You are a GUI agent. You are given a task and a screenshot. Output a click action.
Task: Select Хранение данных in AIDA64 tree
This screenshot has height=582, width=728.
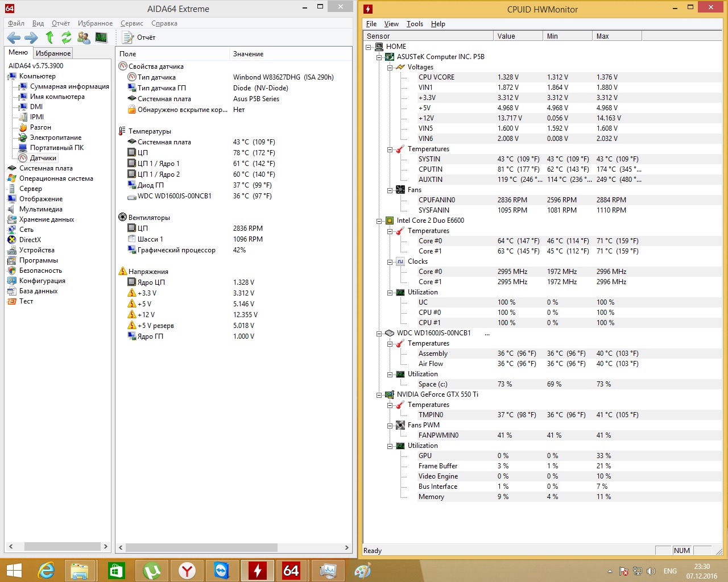click(x=47, y=219)
